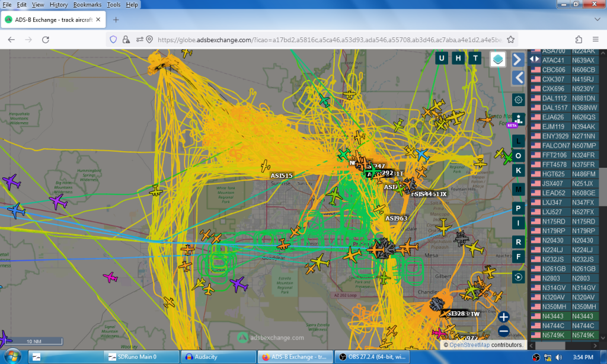Screen dimensions: 607x364
Task: Zoom in with the plus button
Action: tap(504, 317)
